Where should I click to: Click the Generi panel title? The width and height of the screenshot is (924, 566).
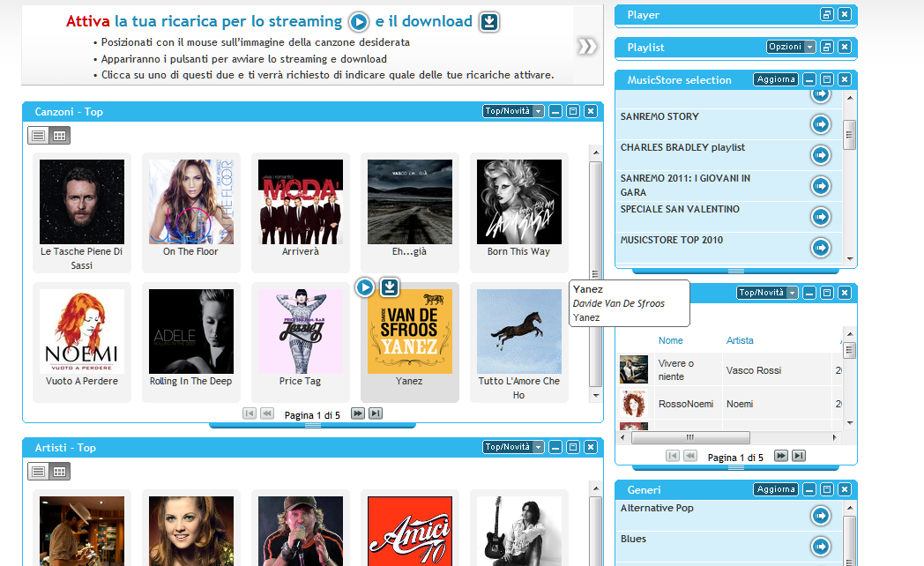click(644, 489)
